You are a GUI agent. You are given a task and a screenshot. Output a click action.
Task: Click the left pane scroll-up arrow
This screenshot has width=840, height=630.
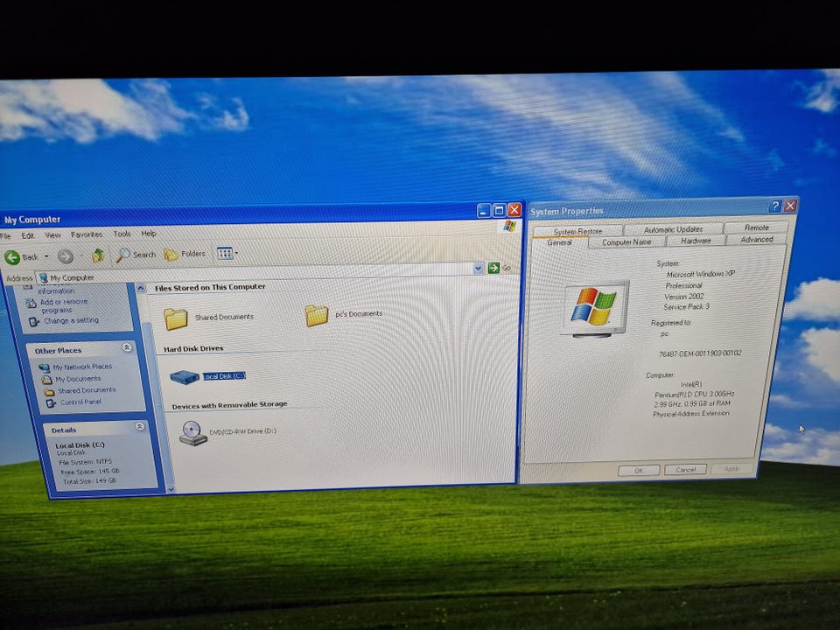pyautogui.click(x=140, y=288)
